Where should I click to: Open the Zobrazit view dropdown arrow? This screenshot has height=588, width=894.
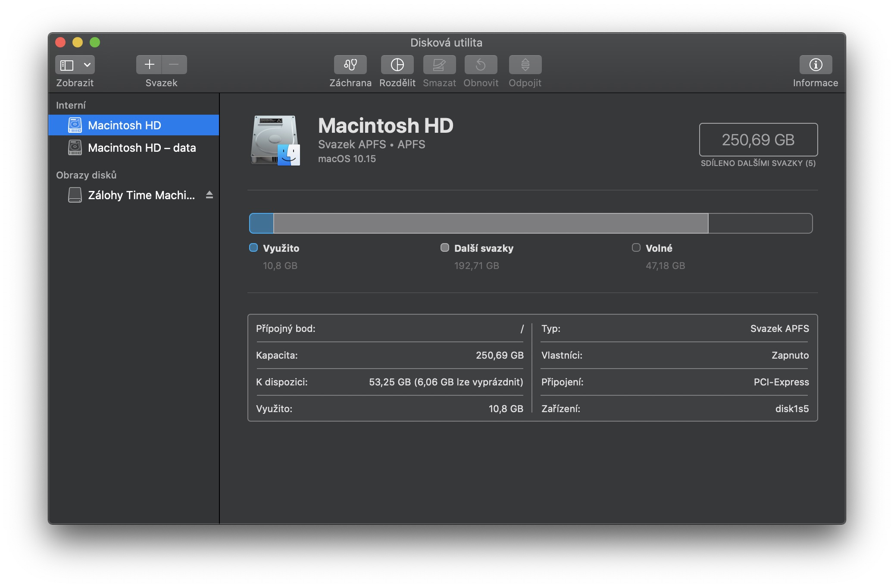[87, 65]
